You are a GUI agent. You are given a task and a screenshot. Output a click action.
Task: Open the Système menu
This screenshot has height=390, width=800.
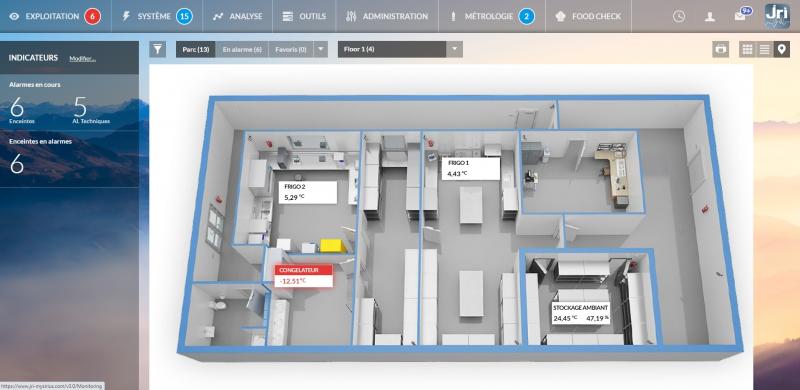(157, 16)
